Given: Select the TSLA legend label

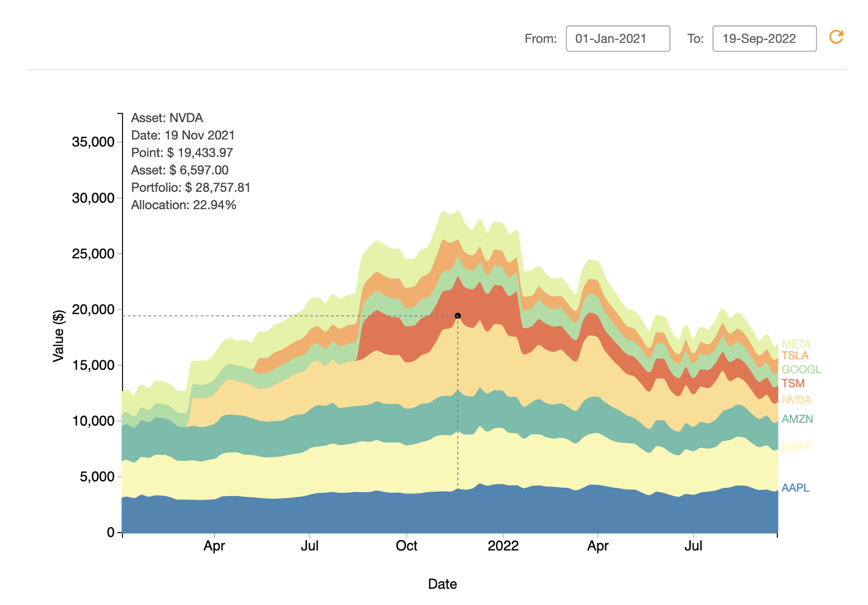Looking at the screenshot, I should click(x=795, y=355).
